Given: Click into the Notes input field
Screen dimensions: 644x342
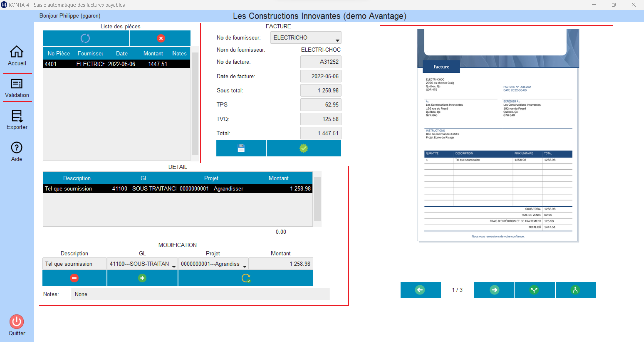Looking at the screenshot, I should pyautogui.click(x=200, y=294).
